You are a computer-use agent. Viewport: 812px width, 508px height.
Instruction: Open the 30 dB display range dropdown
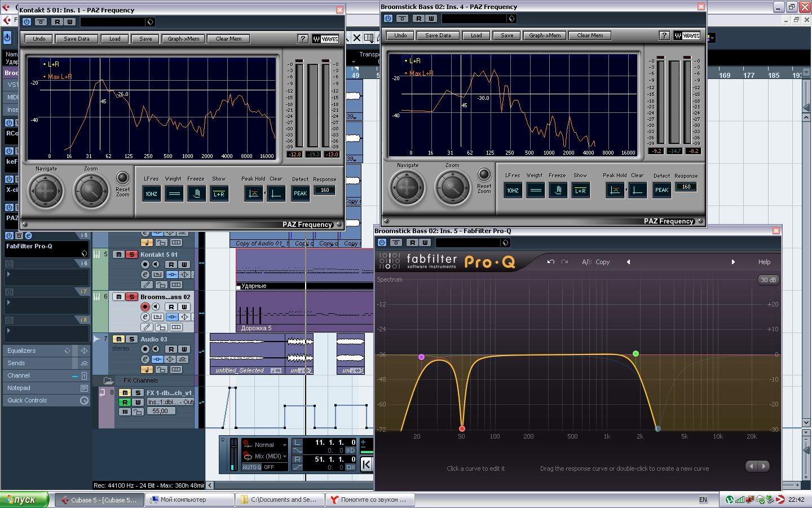click(768, 280)
